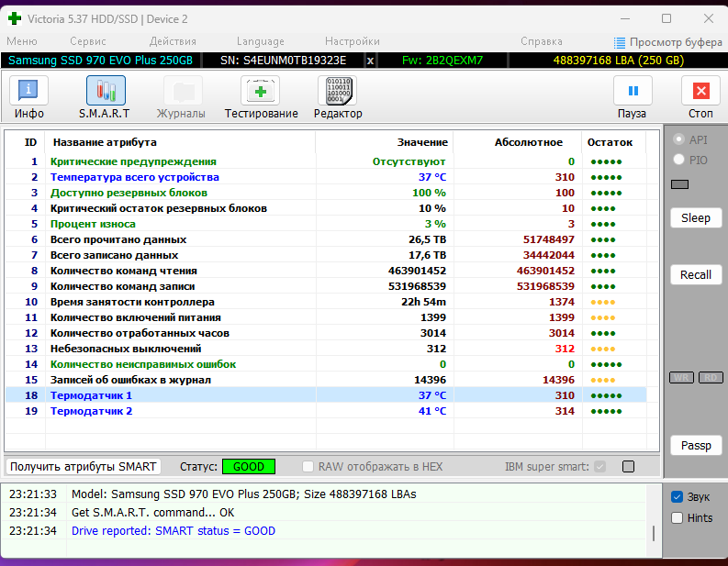Image resolution: width=728 pixels, height=566 pixels.
Task: Open Просмотр буфера buffer viewer
Action: pyautogui.click(x=667, y=43)
